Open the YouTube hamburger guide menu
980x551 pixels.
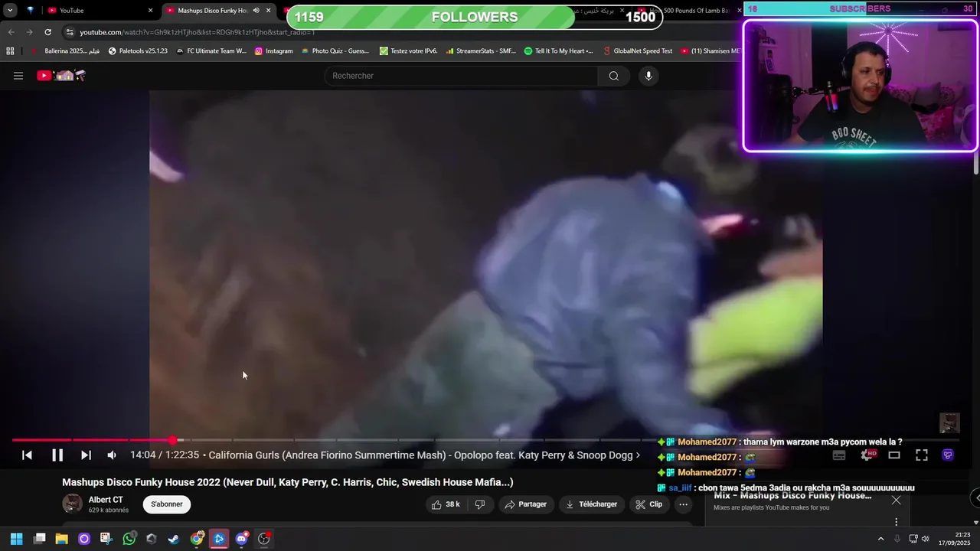[18, 76]
